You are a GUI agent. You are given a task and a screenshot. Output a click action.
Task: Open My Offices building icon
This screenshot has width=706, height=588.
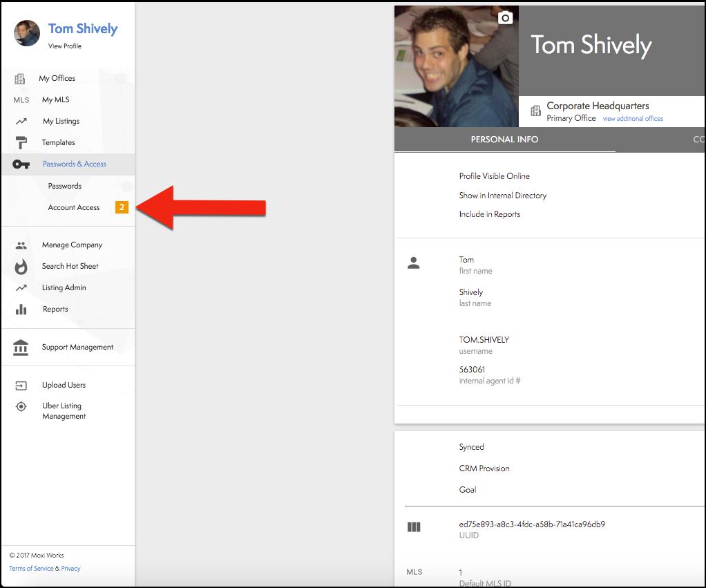(20, 79)
